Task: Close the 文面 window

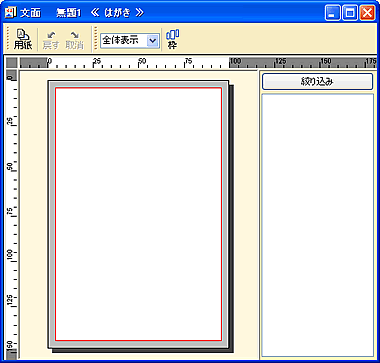Action: 367,13
